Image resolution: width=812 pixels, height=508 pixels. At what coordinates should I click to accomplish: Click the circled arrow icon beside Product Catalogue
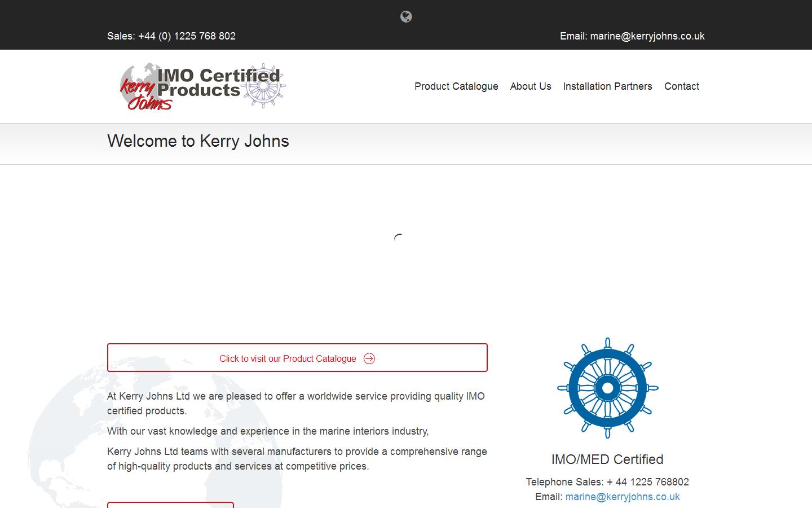point(369,359)
